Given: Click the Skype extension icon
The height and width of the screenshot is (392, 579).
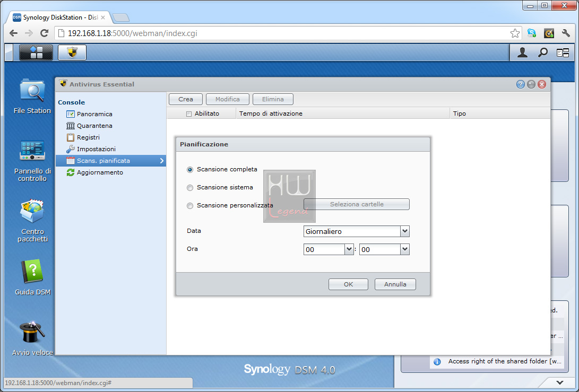Looking at the screenshot, I should [531, 33].
